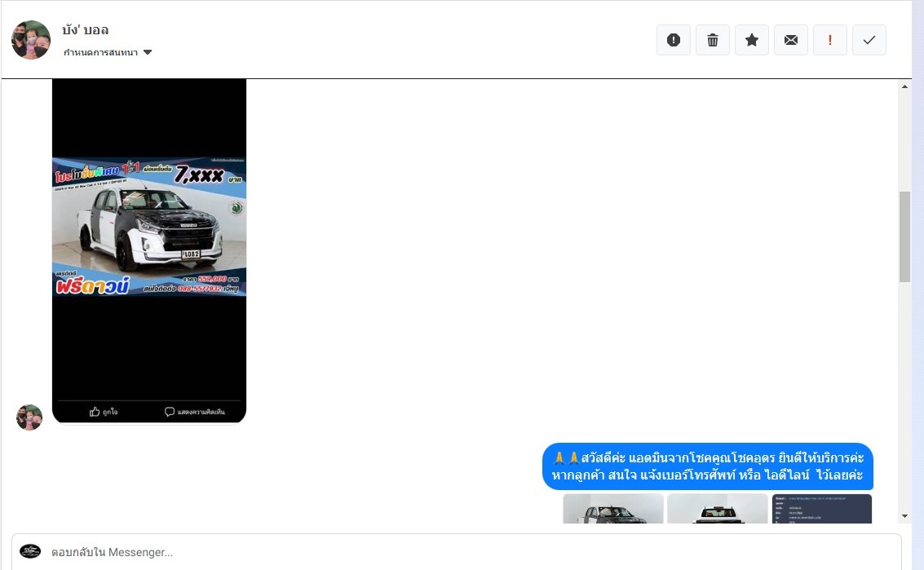Open first car photo thumbnail in reply
The width and height of the screenshot is (924, 570).
pyautogui.click(x=612, y=509)
